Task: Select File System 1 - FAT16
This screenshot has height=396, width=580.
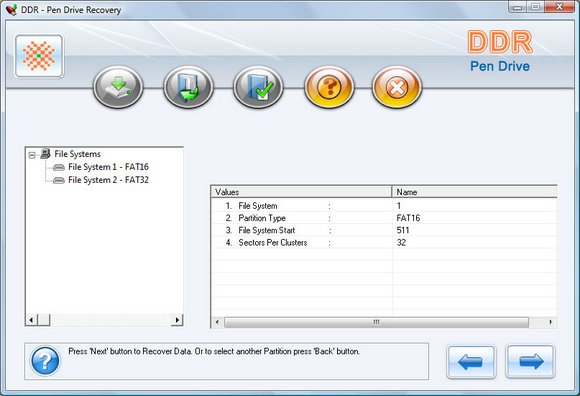Action: coord(108,167)
